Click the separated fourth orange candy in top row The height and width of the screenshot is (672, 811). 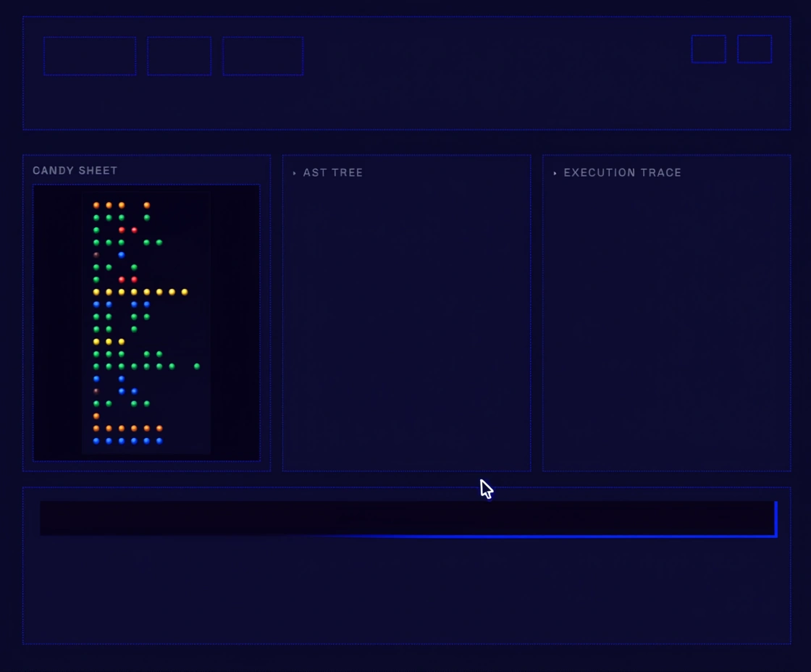(147, 205)
